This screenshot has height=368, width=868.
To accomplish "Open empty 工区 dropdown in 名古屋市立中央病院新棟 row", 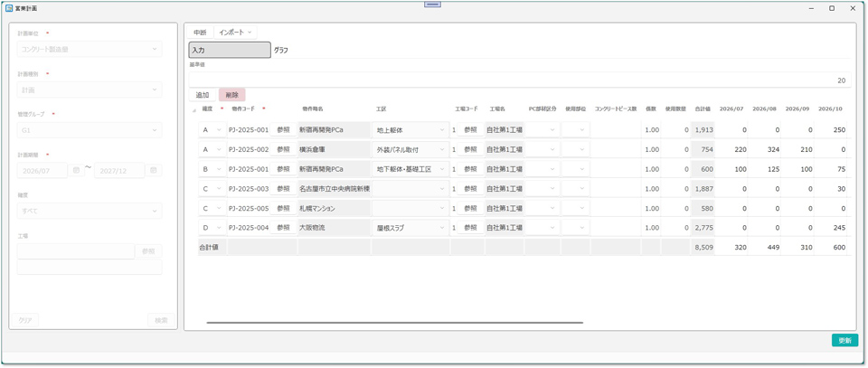I will coord(410,189).
